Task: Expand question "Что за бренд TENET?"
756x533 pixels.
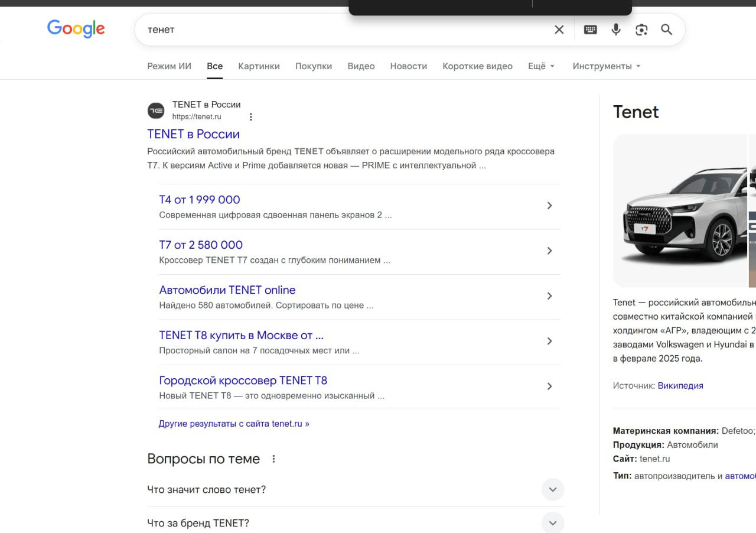Action: (553, 523)
